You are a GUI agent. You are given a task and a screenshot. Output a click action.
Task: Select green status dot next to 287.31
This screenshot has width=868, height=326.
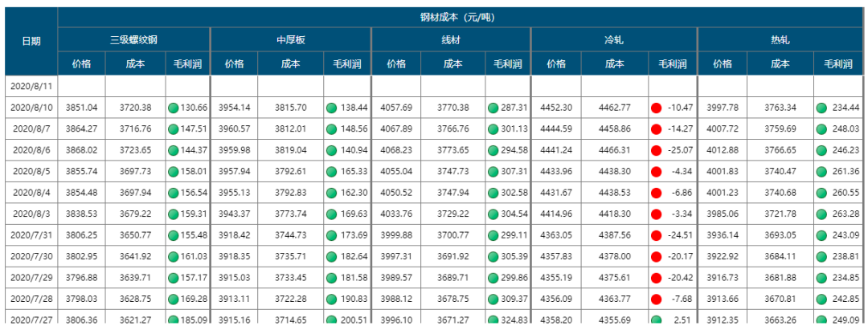click(x=493, y=108)
